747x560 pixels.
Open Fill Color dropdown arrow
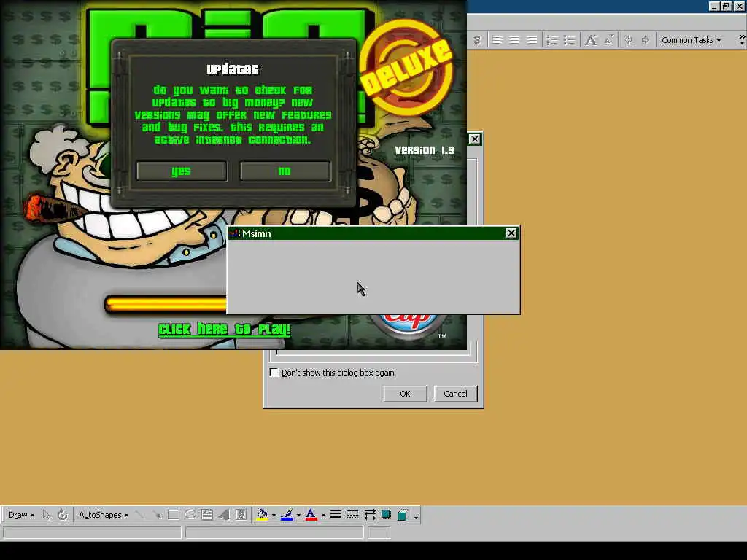tap(274, 516)
